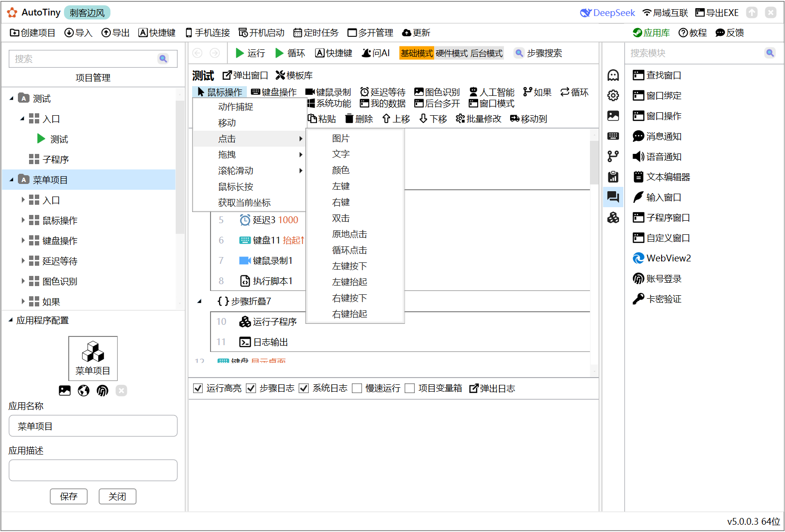Select 移动 menu item
The width and height of the screenshot is (785, 532).
pyautogui.click(x=249, y=122)
